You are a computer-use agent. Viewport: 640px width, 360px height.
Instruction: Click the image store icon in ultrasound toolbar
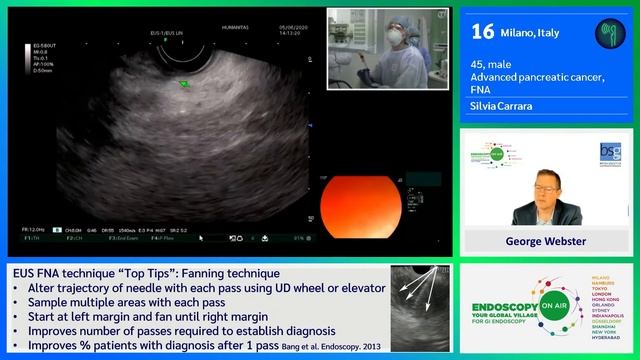[x=236, y=238]
